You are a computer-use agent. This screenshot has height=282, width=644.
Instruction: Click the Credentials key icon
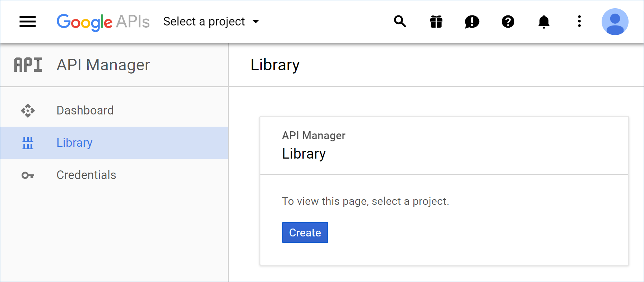(28, 175)
